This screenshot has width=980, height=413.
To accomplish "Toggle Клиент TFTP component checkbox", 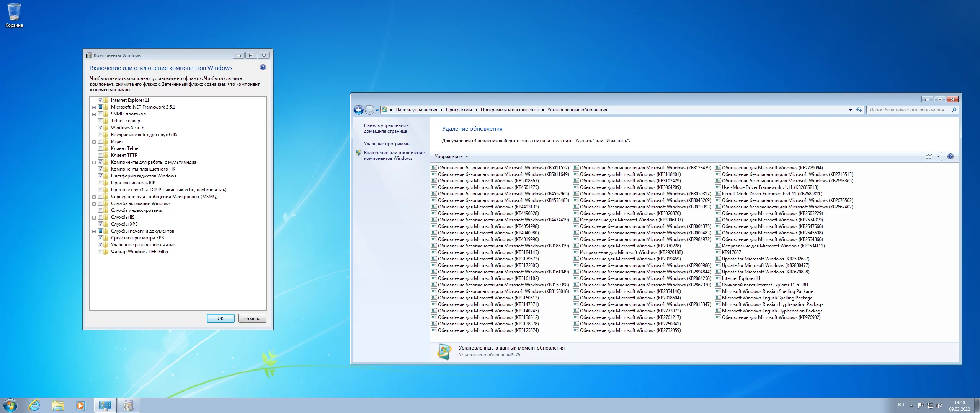I will click(101, 155).
